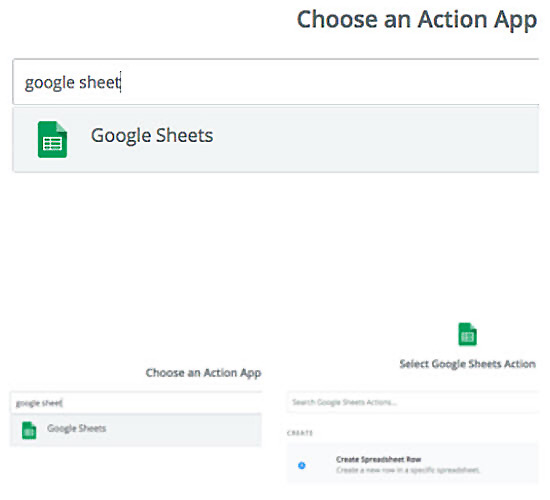Open the Create Spreadsheet Row title
This screenshot has width=550, height=500.
click(378, 459)
